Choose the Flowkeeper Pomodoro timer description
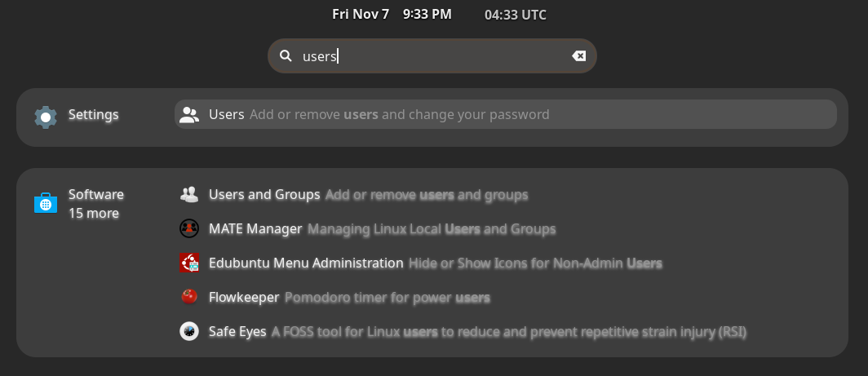868x376 pixels. click(387, 298)
